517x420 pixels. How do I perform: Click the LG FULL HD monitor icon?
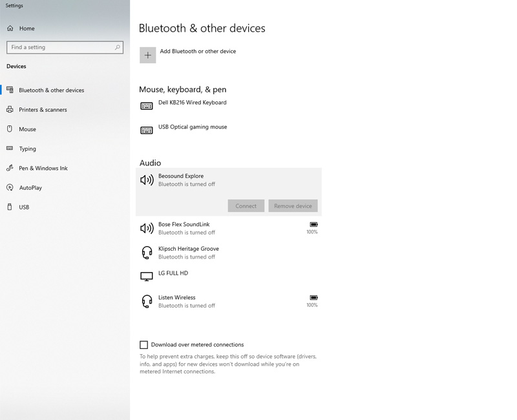pos(147,277)
